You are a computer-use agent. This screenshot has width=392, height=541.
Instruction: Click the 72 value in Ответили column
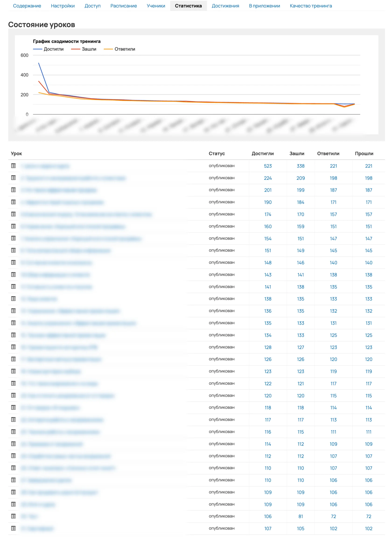[334, 516]
